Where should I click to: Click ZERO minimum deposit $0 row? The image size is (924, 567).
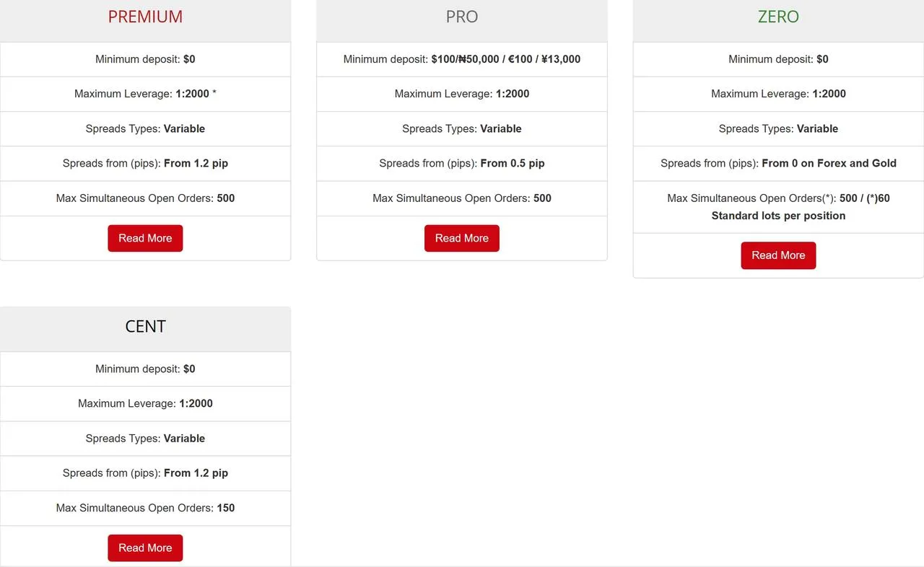tap(778, 59)
